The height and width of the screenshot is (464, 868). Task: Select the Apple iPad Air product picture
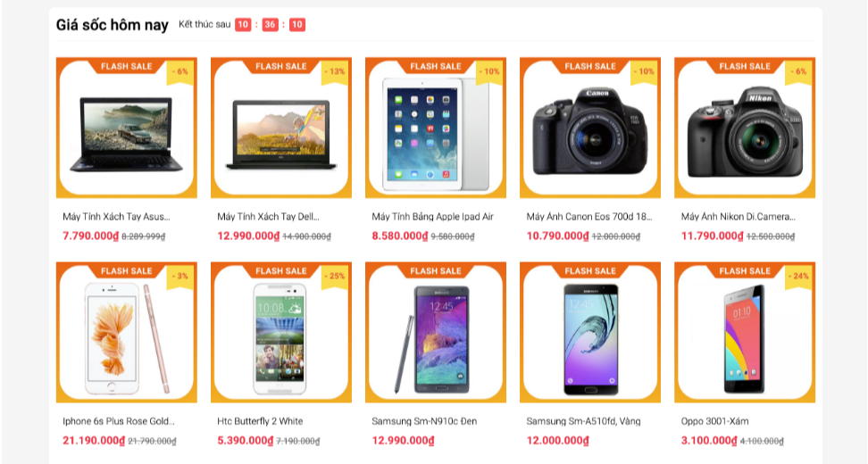tap(436, 128)
